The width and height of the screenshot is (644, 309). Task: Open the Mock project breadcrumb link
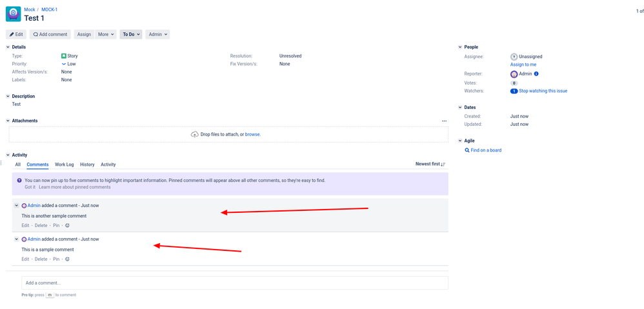pos(30,10)
